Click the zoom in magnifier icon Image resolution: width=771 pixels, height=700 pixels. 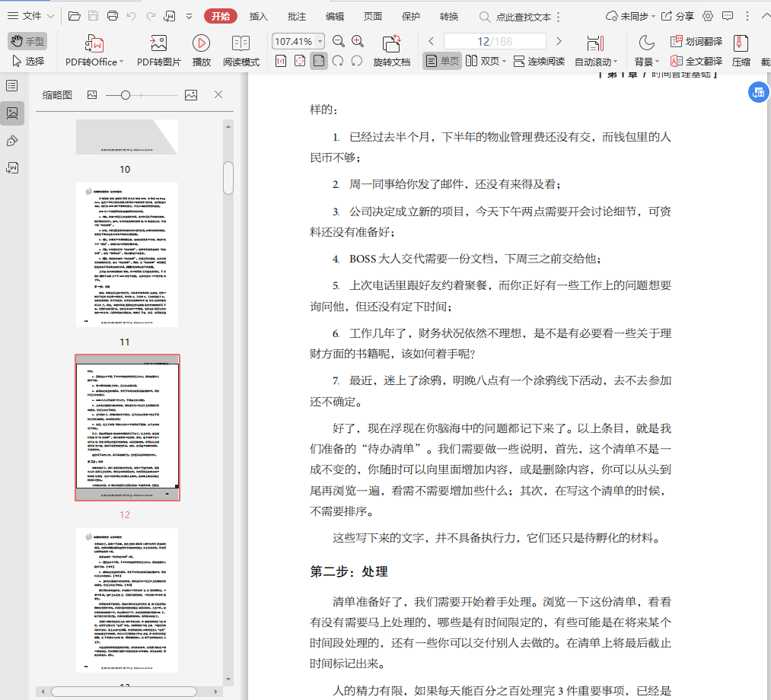(358, 41)
